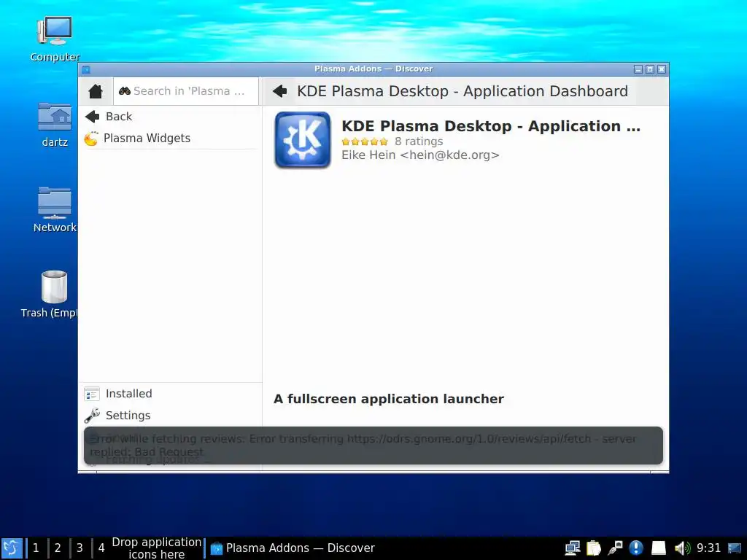Image resolution: width=747 pixels, height=560 pixels.
Task: Open the blue update notifier tray icon
Action: (636, 548)
